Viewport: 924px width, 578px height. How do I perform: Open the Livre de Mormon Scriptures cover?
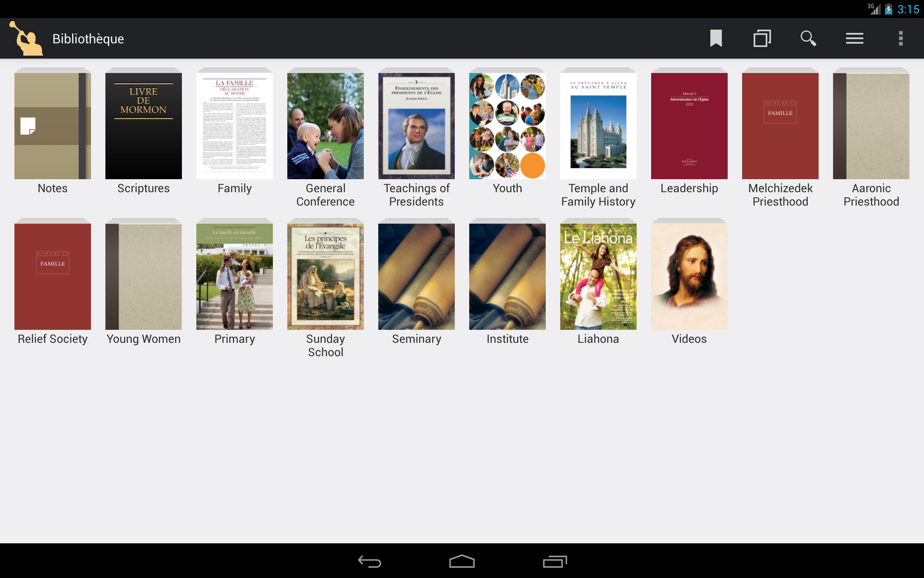(x=144, y=126)
